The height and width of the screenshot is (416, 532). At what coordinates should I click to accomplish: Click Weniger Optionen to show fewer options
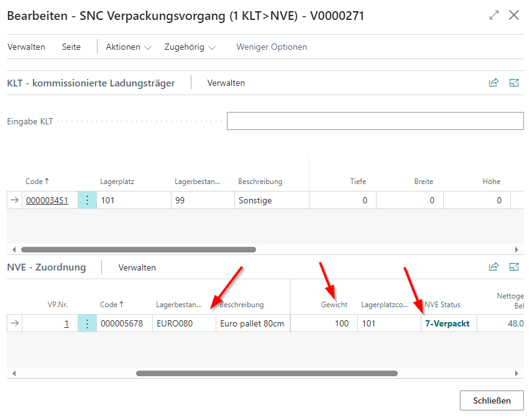coord(272,47)
